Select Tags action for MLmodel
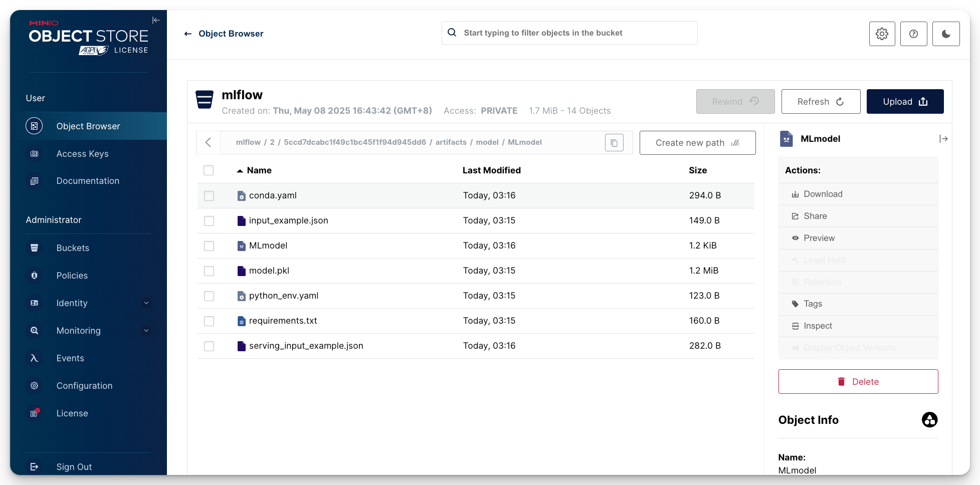Viewport: 980px width, 485px height. [x=858, y=304]
